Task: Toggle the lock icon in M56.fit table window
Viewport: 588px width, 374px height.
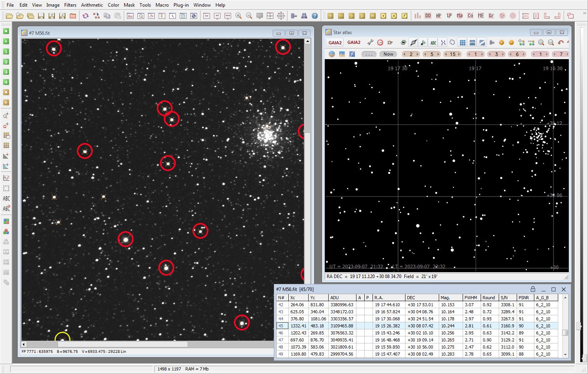Action: (x=533, y=289)
